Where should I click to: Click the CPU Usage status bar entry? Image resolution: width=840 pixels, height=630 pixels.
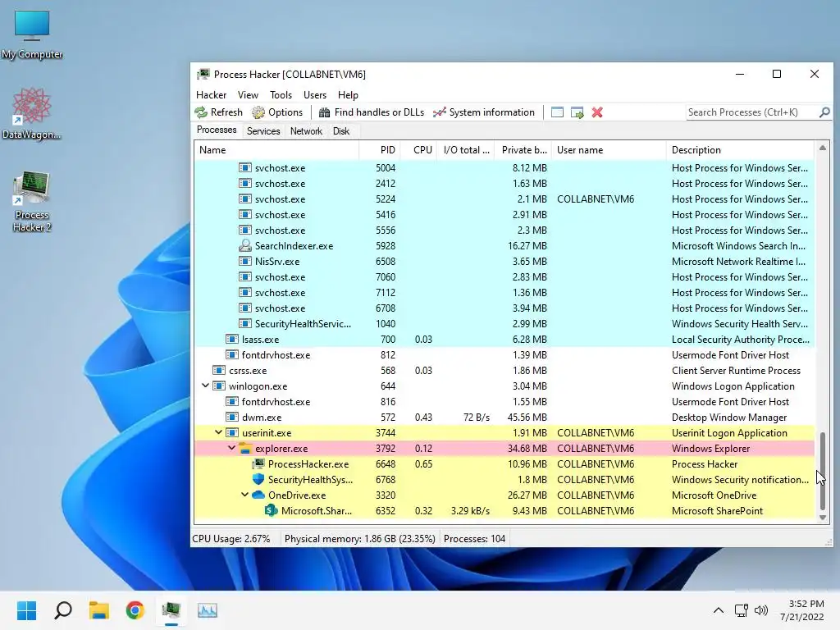coord(231,538)
